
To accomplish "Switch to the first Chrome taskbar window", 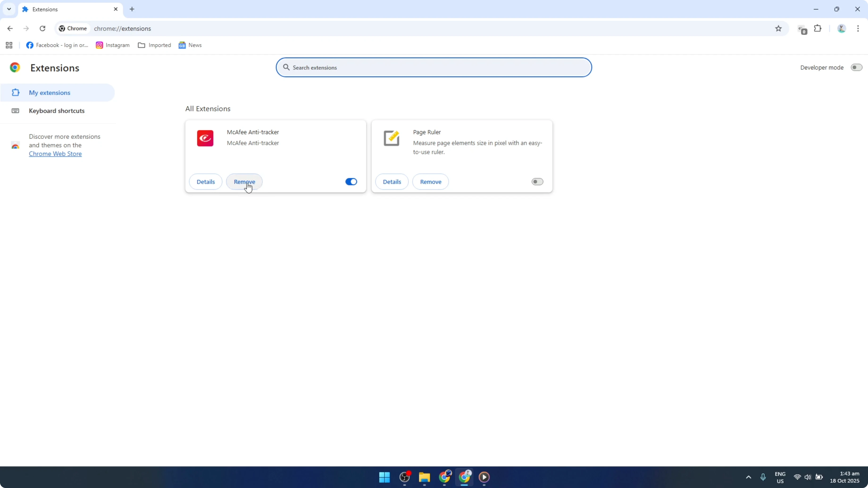I will (x=444, y=477).
